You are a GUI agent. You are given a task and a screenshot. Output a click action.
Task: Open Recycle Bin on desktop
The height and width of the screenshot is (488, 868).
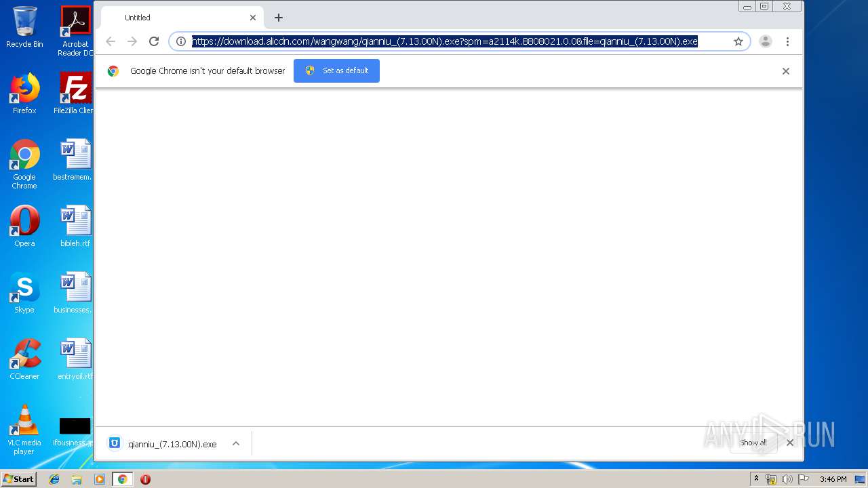(24, 27)
